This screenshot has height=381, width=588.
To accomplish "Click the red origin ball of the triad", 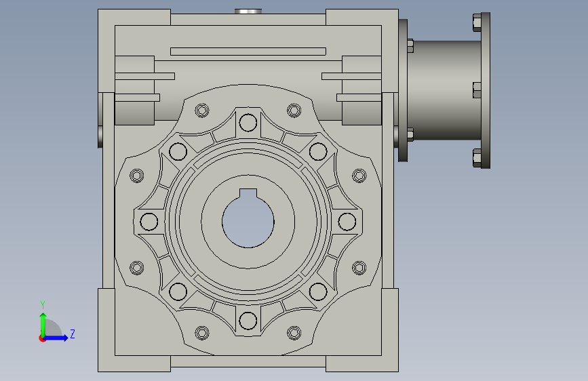I will click(x=42, y=338).
